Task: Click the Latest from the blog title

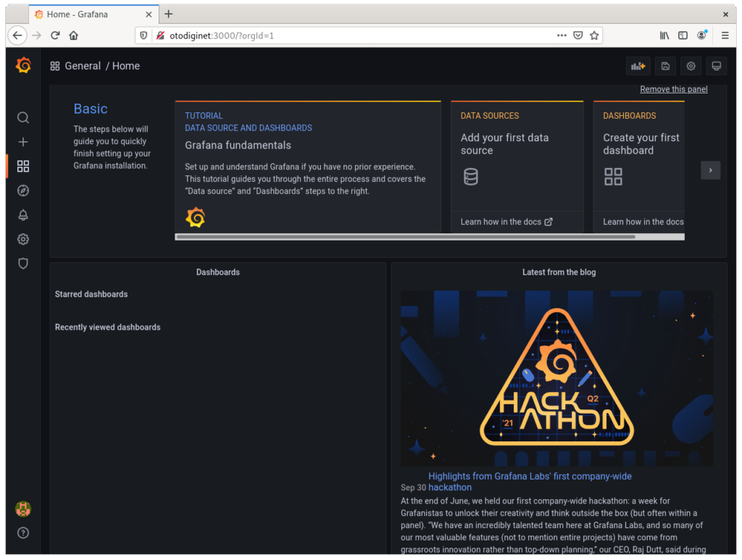Action: (x=559, y=272)
